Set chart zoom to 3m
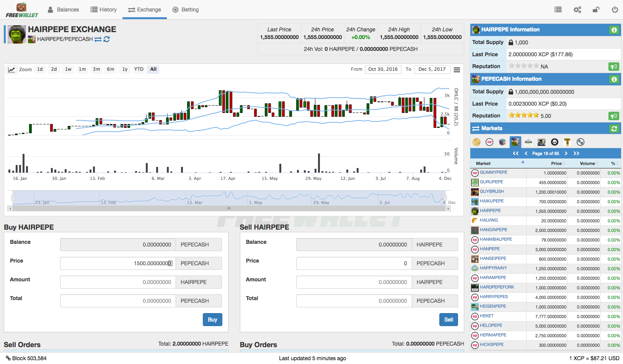Screen dimensions: 623x364 coord(96,69)
